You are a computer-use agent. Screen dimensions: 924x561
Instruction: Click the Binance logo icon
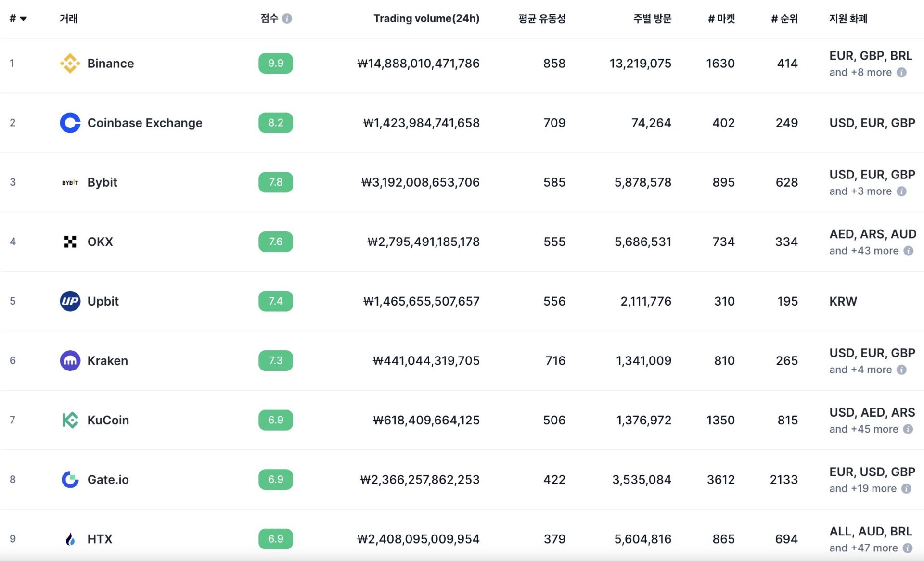tap(70, 64)
